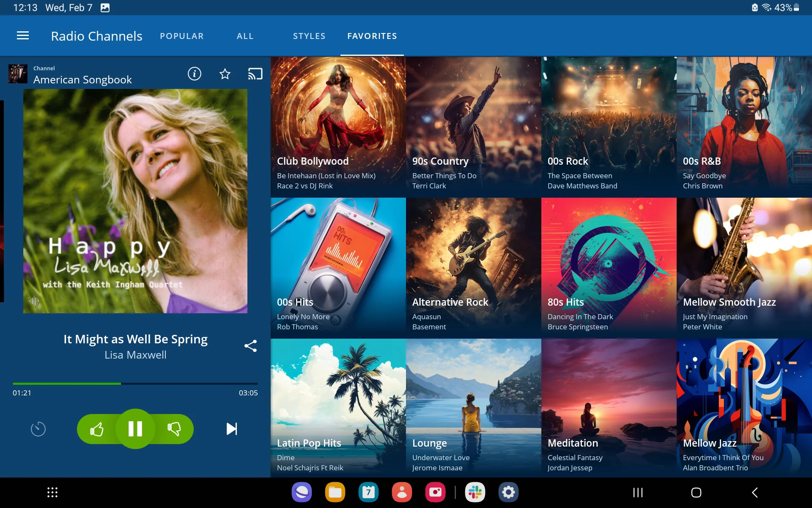The height and width of the screenshot is (508, 812).
Task: Tap the back navigation arrow
Action: [754, 492]
